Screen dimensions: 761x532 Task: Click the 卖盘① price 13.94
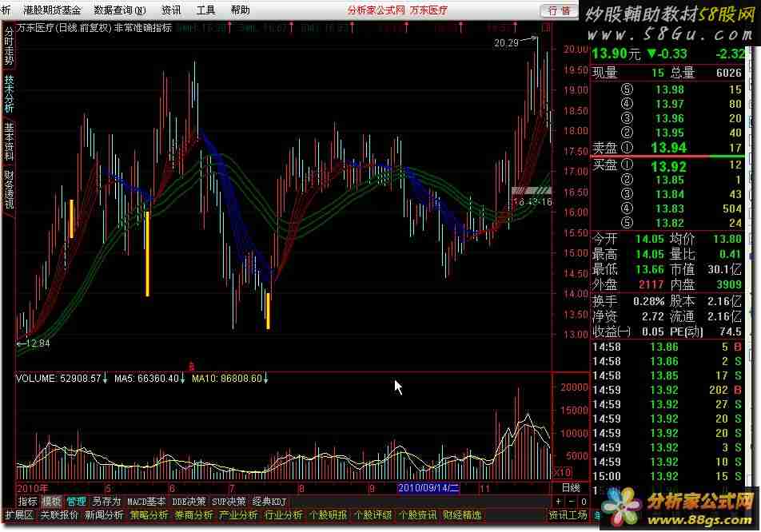[669, 148]
